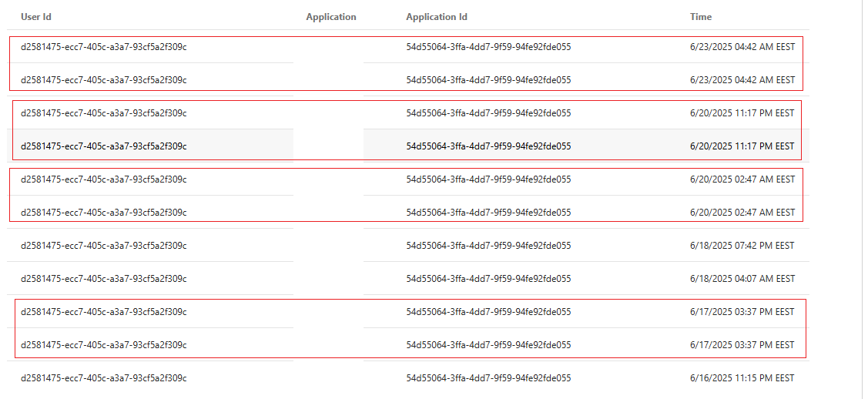Click Application Id in the 6/16/2025 11:15 PM row
This screenshot has height=399, width=868.
tap(488, 378)
